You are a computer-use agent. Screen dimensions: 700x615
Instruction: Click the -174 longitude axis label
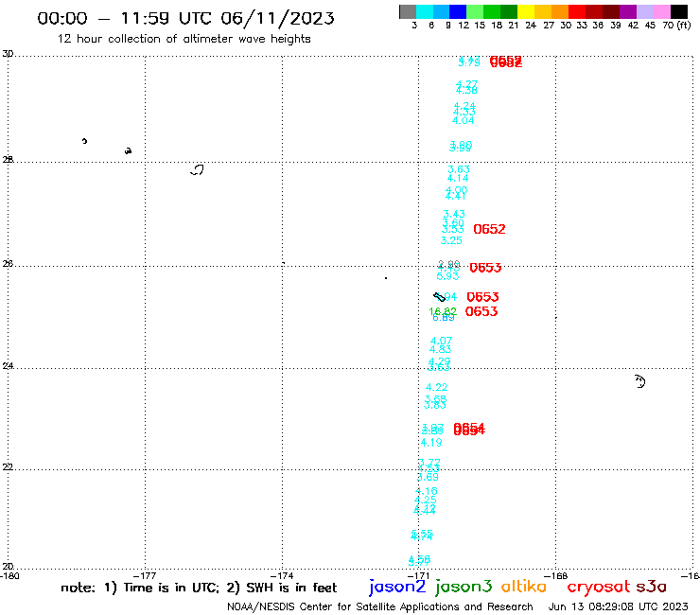(283, 576)
